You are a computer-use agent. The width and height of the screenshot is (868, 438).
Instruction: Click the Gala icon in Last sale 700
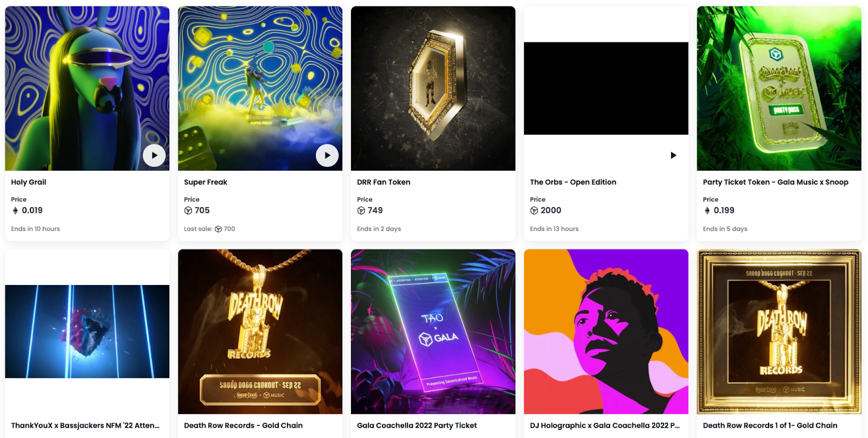click(218, 229)
